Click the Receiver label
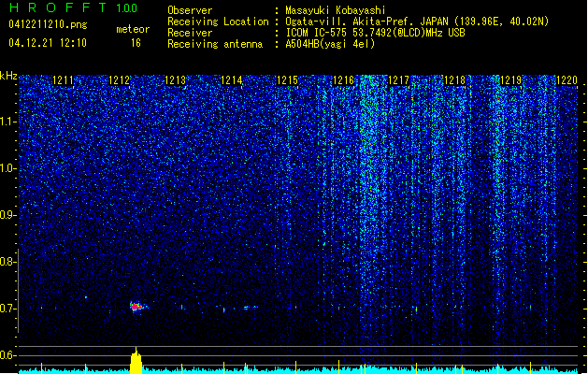Viewport: 588px width, 374px height. tap(190, 33)
